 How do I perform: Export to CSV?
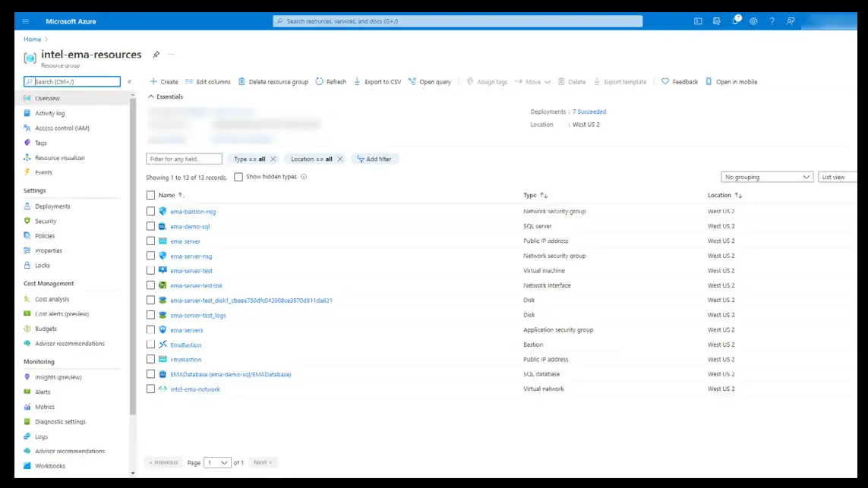[x=377, y=82]
